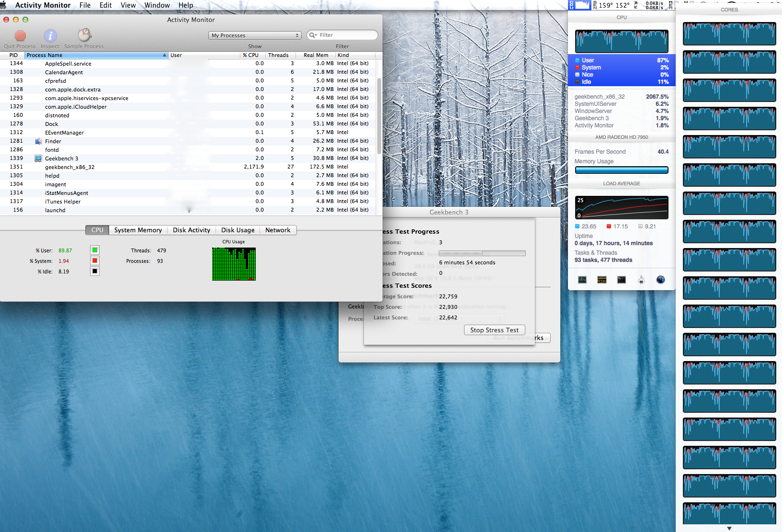
Task: Click the iStat CPU history graph
Action: pyautogui.click(x=622, y=41)
